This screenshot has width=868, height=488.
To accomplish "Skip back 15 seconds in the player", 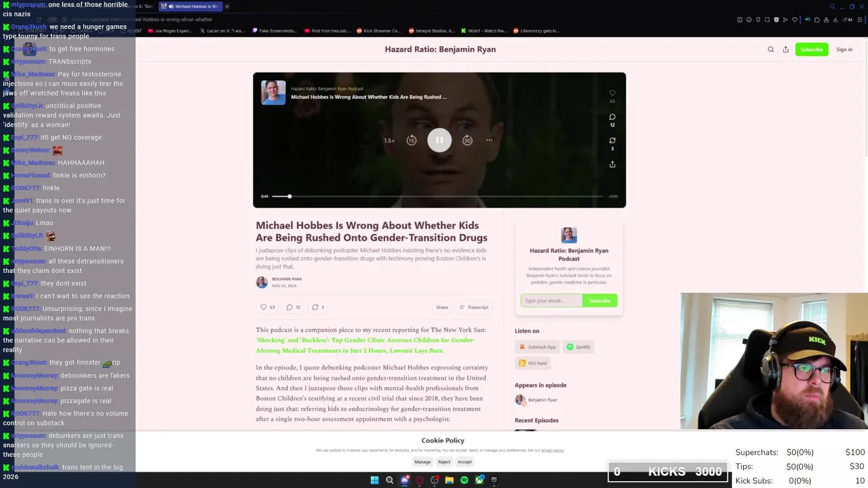I will click(x=412, y=140).
